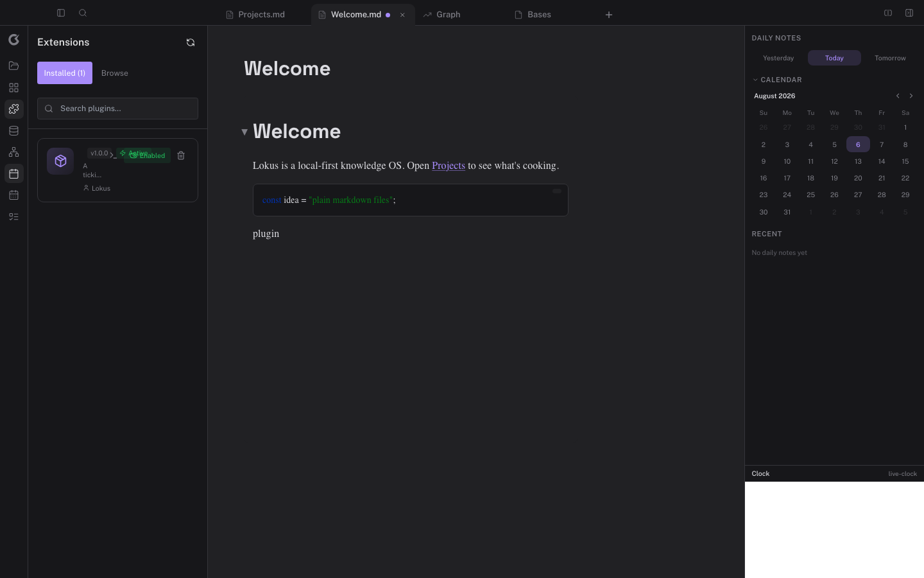The width and height of the screenshot is (924, 578).
Task: Go to next month in calendar
Action: coord(911,96)
